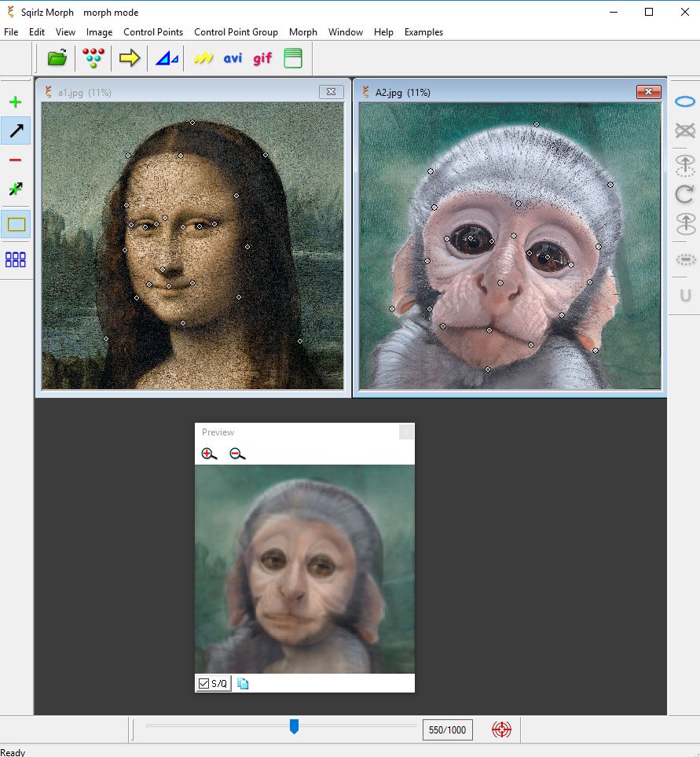Export morph as avi video
The height and width of the screenshot is (757, 700).
tap(233, 58)
